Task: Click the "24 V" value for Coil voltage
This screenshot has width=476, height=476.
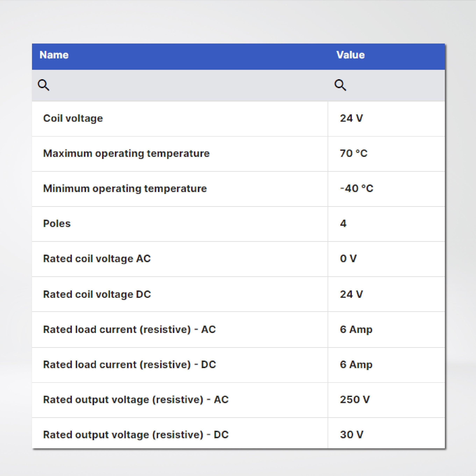Action: point(351,119)
